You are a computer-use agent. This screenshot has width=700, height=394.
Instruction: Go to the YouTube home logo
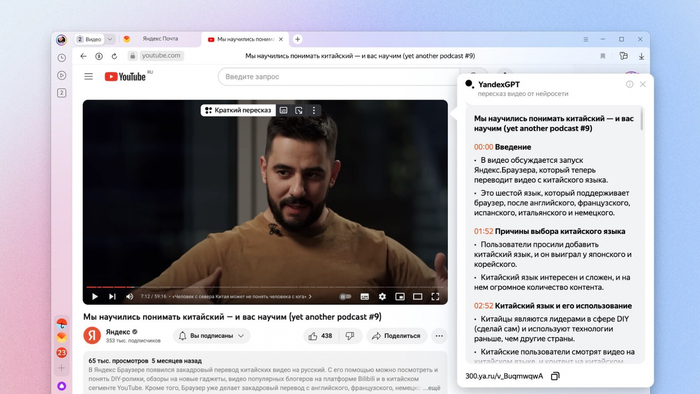pos(125,77)
